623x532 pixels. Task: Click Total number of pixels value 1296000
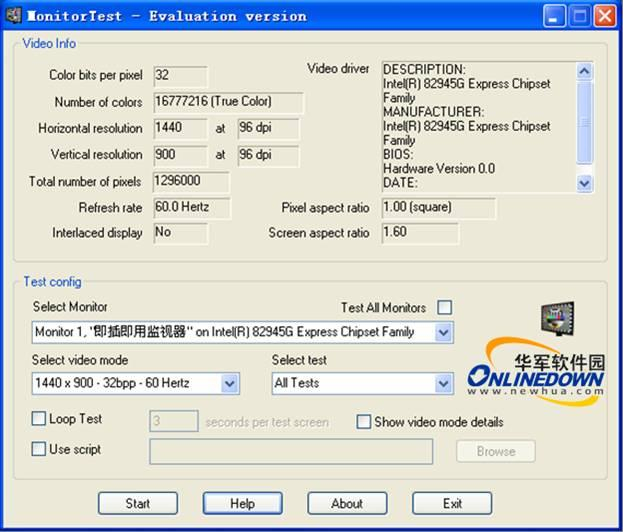(x=192, y=182)
